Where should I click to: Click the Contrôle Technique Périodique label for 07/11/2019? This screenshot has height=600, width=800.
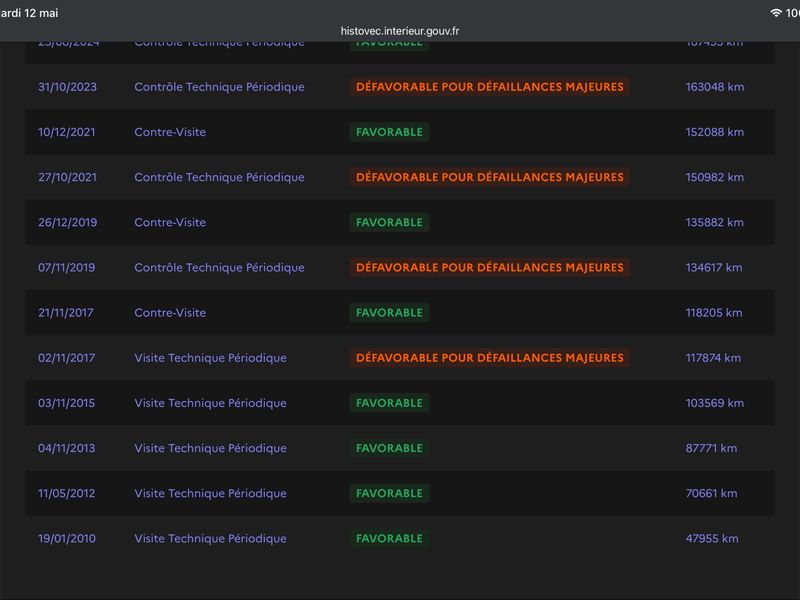coord(219,267)
